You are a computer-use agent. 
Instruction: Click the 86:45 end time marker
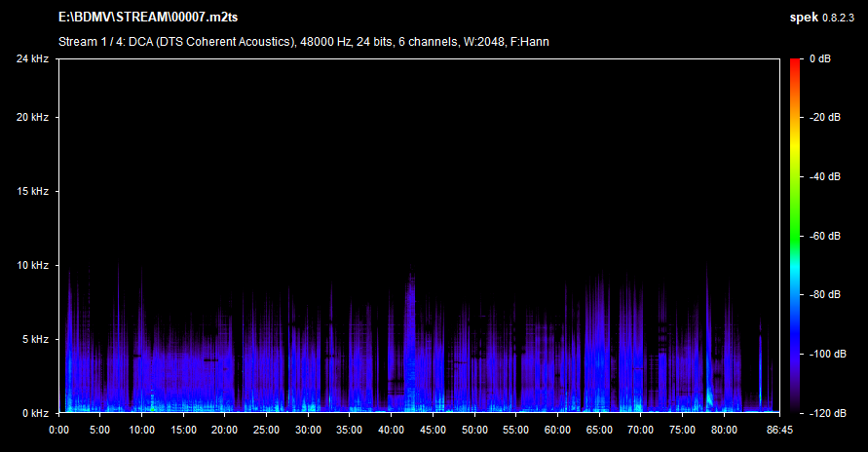(778, 430)
